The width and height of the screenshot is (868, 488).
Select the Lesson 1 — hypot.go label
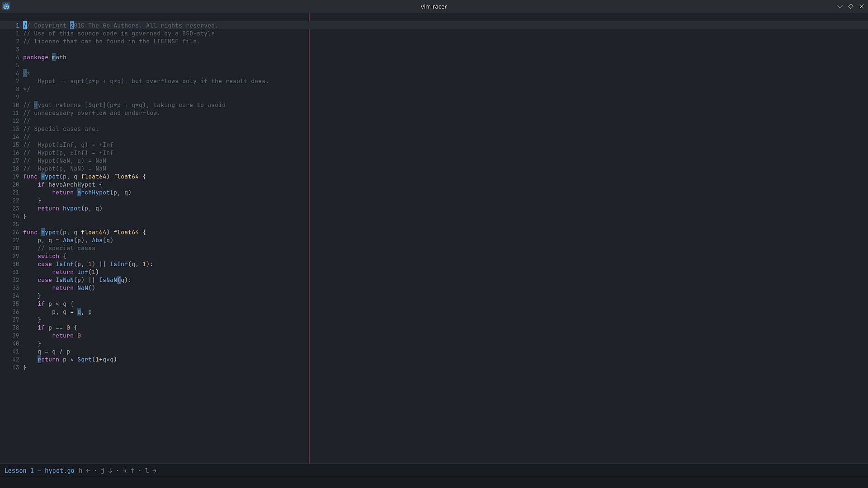[39, 471]
